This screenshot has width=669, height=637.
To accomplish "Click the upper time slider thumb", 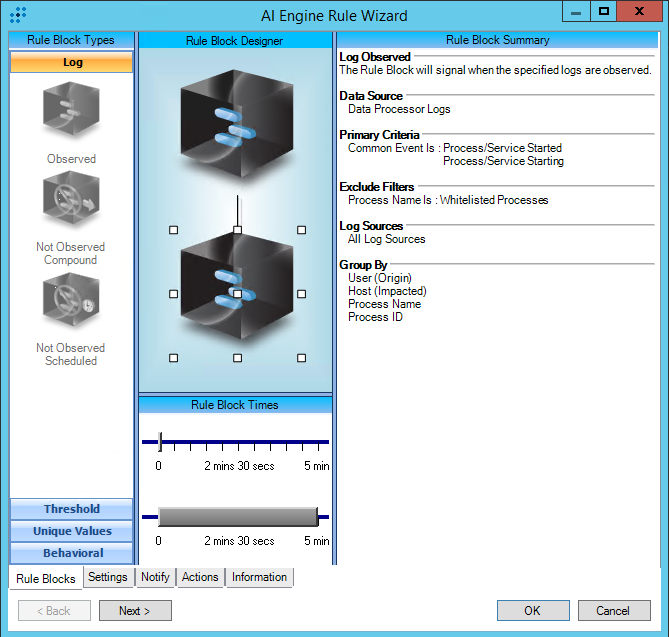I will point(160,441).
